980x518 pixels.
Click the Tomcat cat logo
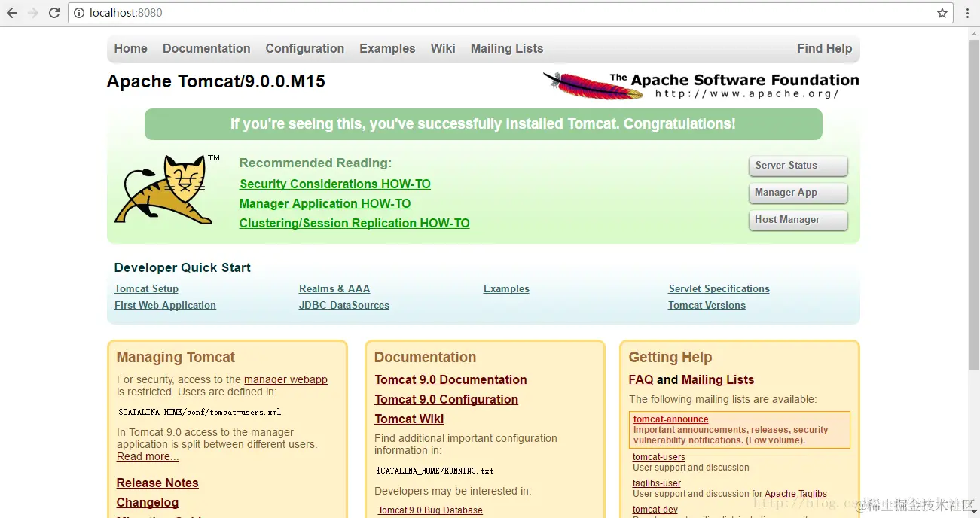point(166,189)
